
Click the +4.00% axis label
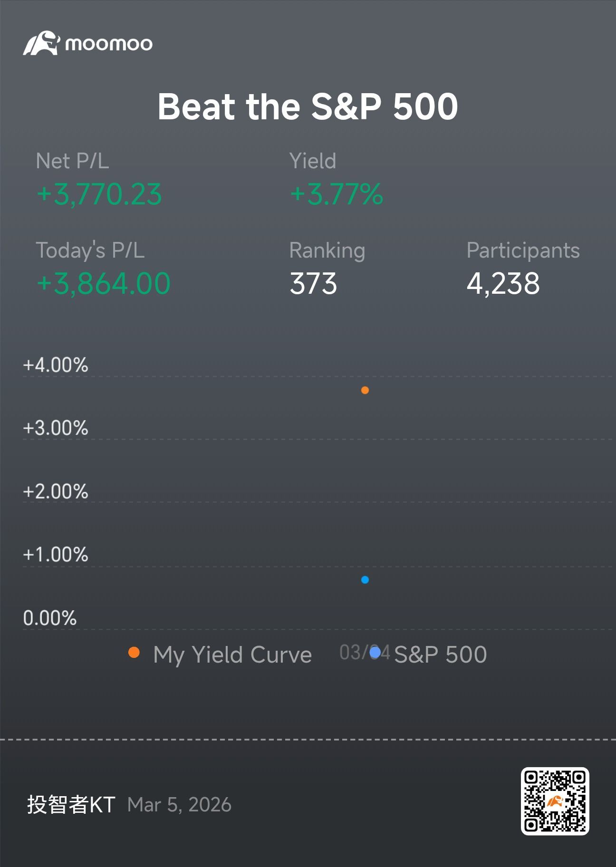point(56,365)
